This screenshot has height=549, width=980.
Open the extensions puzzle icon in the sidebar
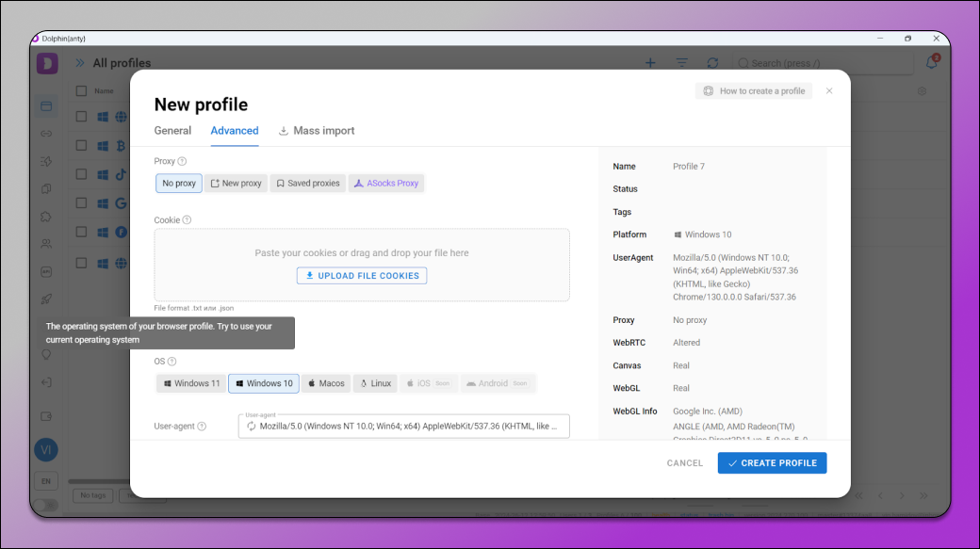(x=46, y=216)
